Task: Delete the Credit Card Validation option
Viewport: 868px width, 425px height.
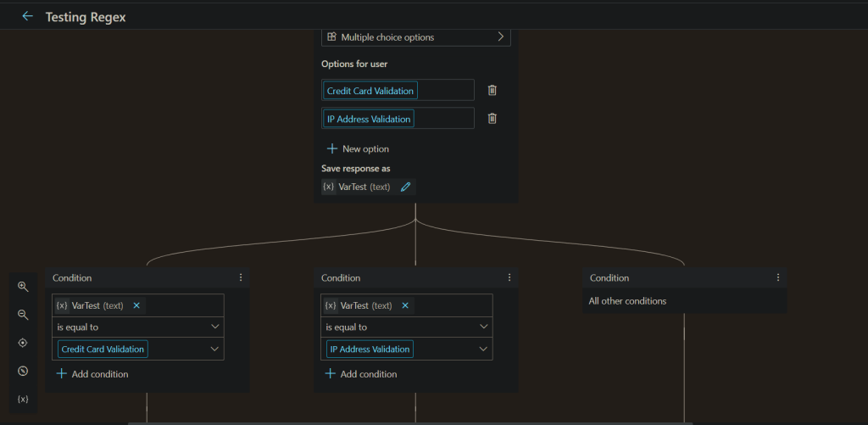Action: click(x=492, y=90)
